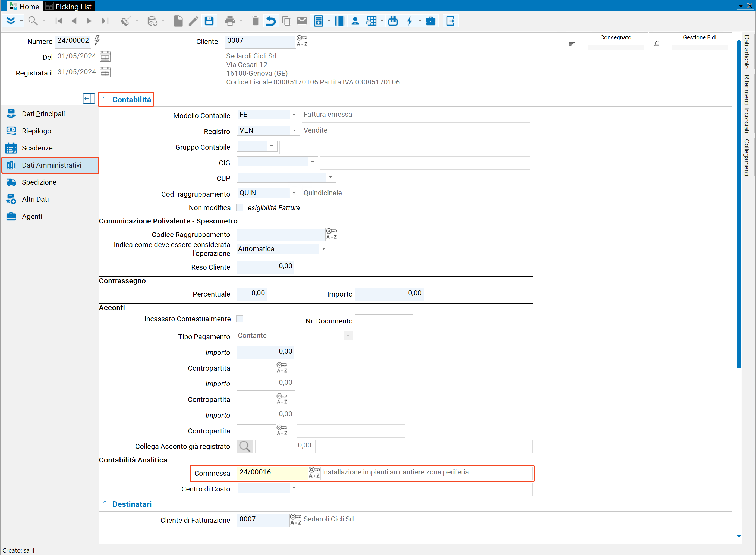Click the Contrassegno Percentuale field
Viewport: 756px width, 555px height.
(x=252, y=294)
